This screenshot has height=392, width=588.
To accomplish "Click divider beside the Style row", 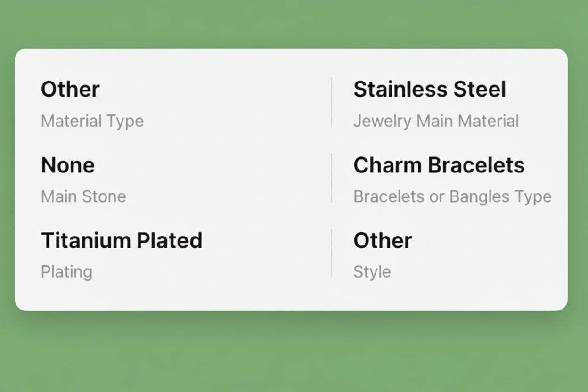I will [x=332, y=253].
